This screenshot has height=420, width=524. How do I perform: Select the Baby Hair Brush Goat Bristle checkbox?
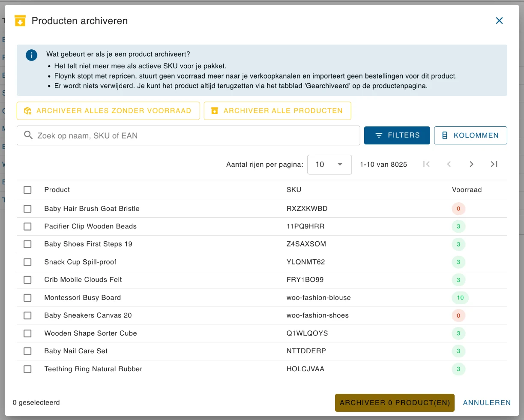[x=27, y=209]
